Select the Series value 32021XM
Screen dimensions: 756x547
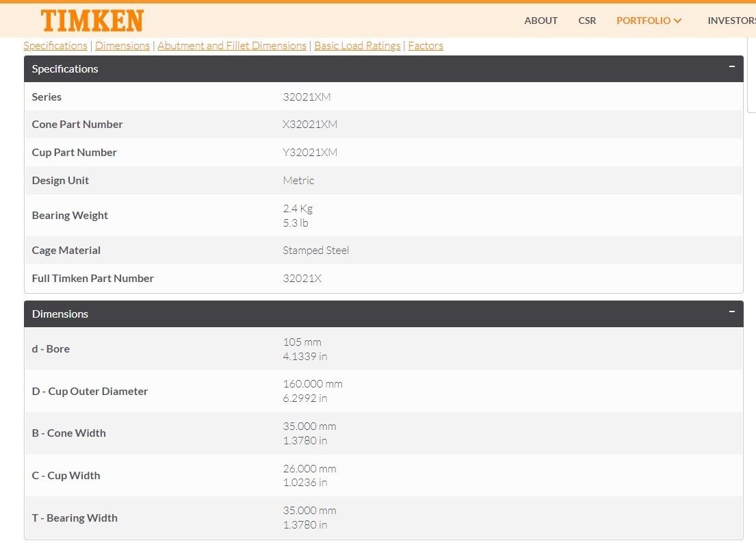(x=307, y=97)
